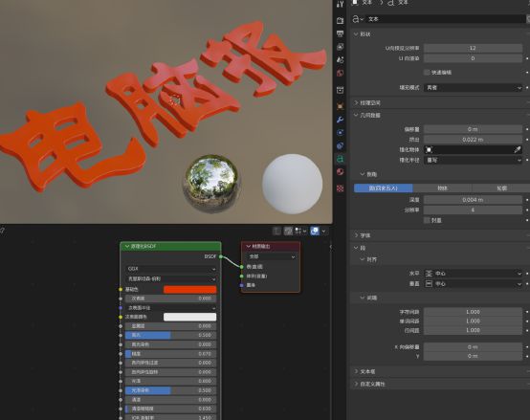This screenshot has height=420, width=530.
Task: Collapse the Principled BSDF node header
Action: (x=127, y=246)
